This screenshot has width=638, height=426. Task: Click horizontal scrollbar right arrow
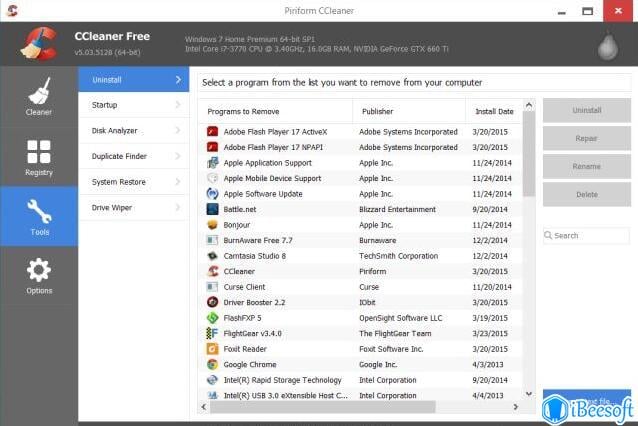pos(516,406)
